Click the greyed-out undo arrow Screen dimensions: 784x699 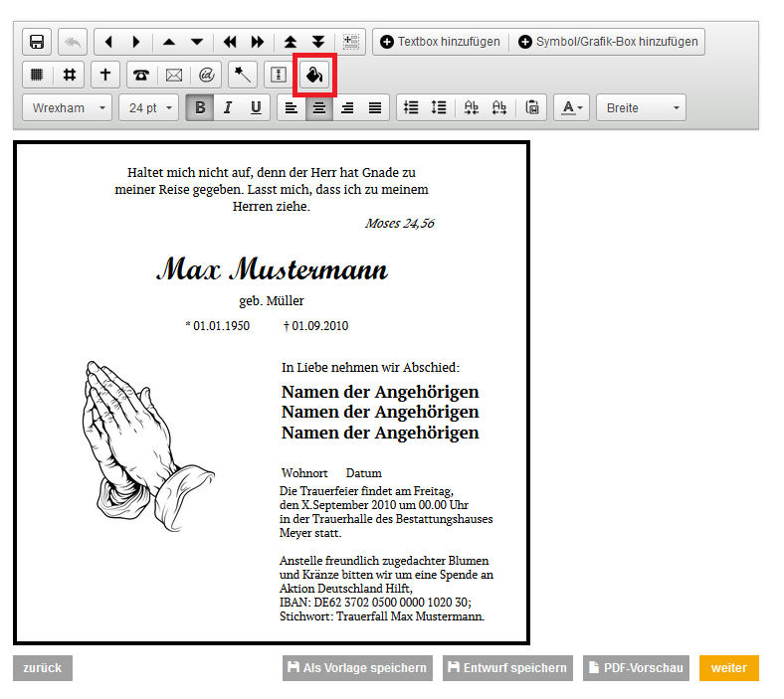73,42
